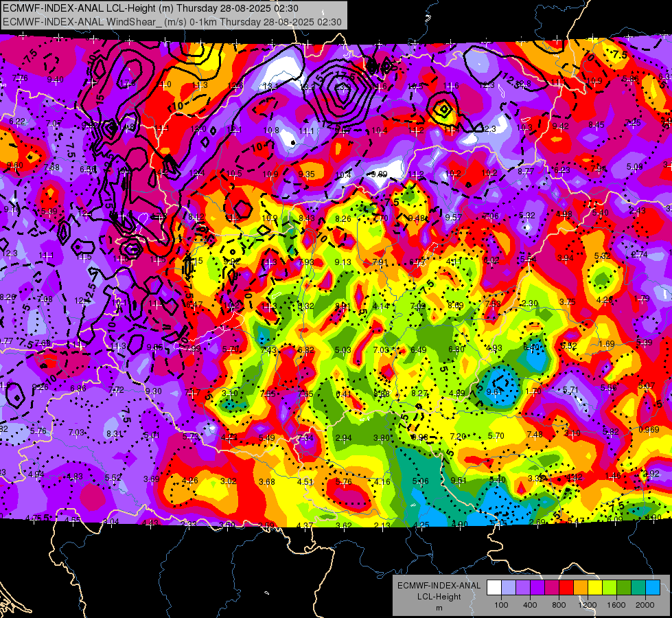Click the legend value 1200
The width and height of the screenshot is (672, 618).
click(x=588, y=605)
